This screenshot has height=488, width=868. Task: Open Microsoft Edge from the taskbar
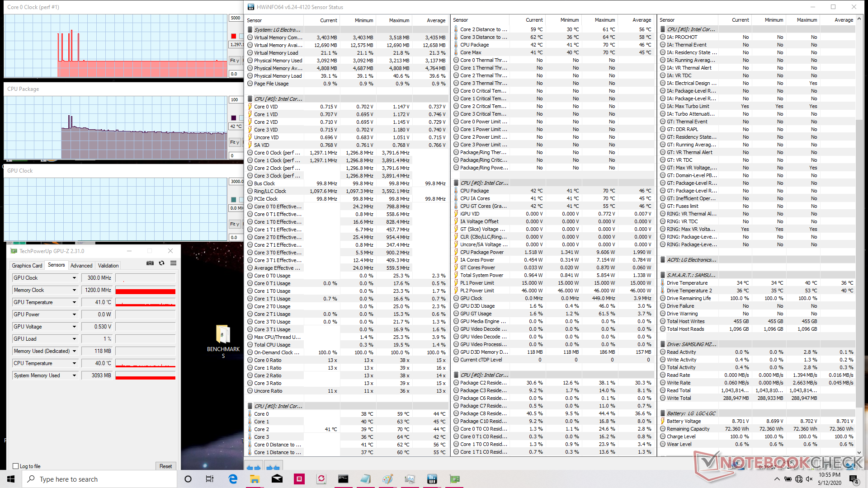click(233, 479)
